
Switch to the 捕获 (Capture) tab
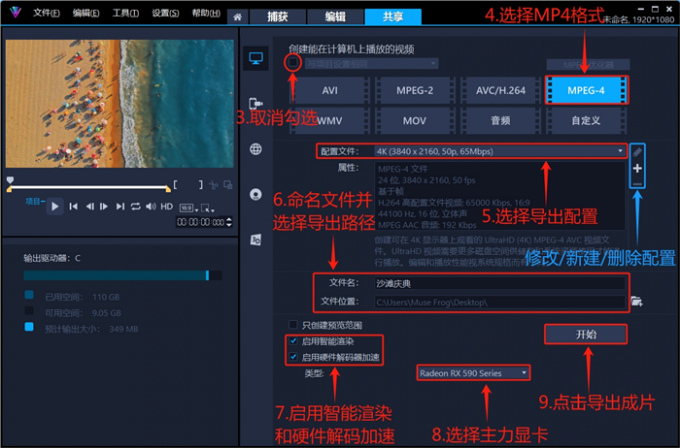[277, 17]
